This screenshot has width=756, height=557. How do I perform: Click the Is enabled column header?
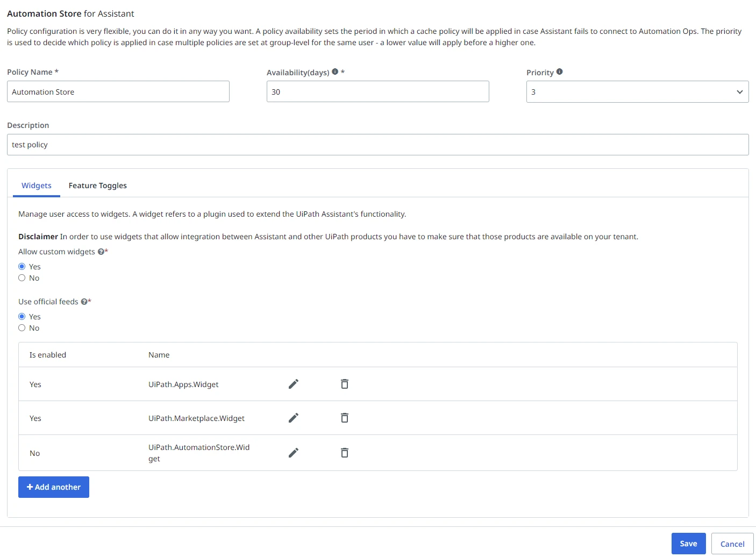[x=48, y=355]
